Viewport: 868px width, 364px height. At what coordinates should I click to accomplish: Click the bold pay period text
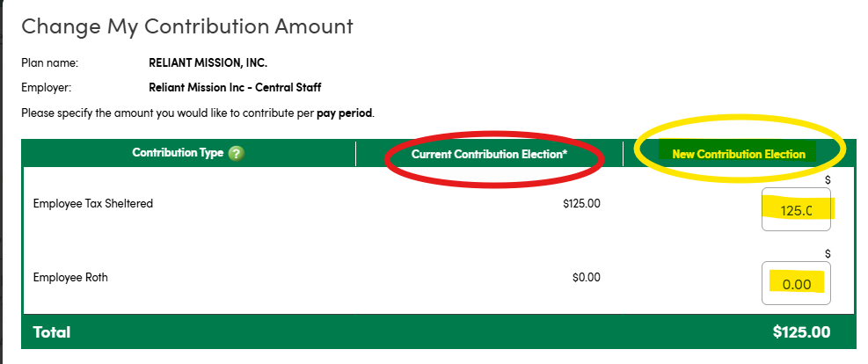pyautogui.click(x=344, y=113)
